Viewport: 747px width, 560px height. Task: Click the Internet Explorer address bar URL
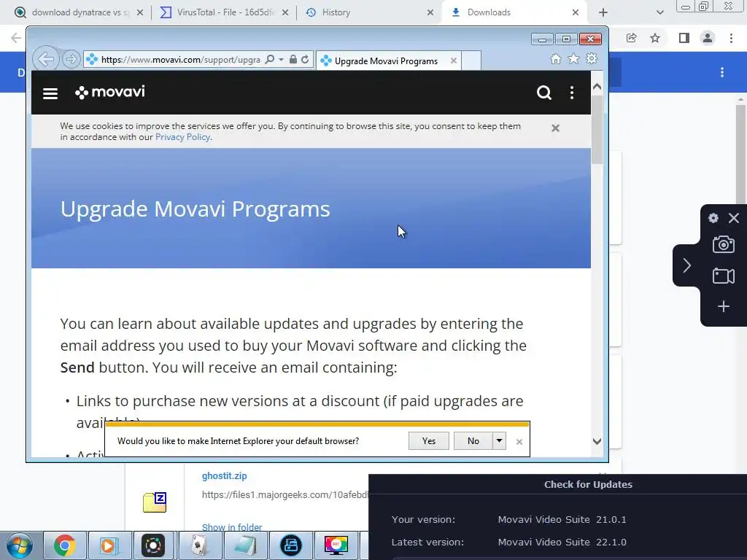[181, 60]
